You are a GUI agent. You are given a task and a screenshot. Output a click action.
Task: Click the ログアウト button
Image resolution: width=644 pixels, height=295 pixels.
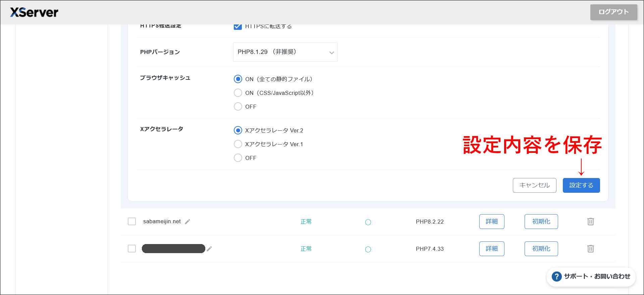613,12
